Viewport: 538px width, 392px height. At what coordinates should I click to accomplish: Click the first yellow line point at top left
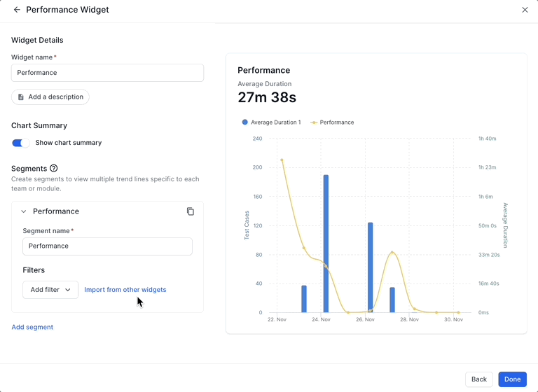282,160
